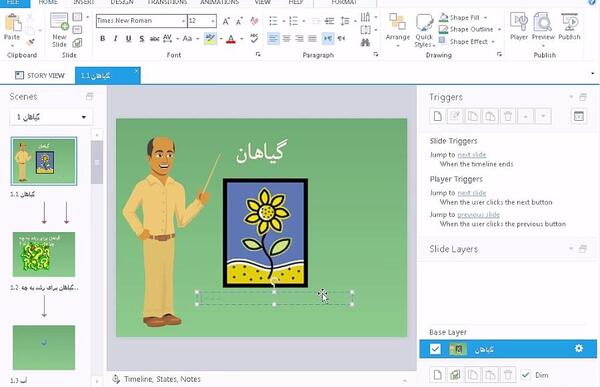This screenshot has width=600, height=387.
Task: Click the 'previous slide' trigger link
Action: (478, 214)
